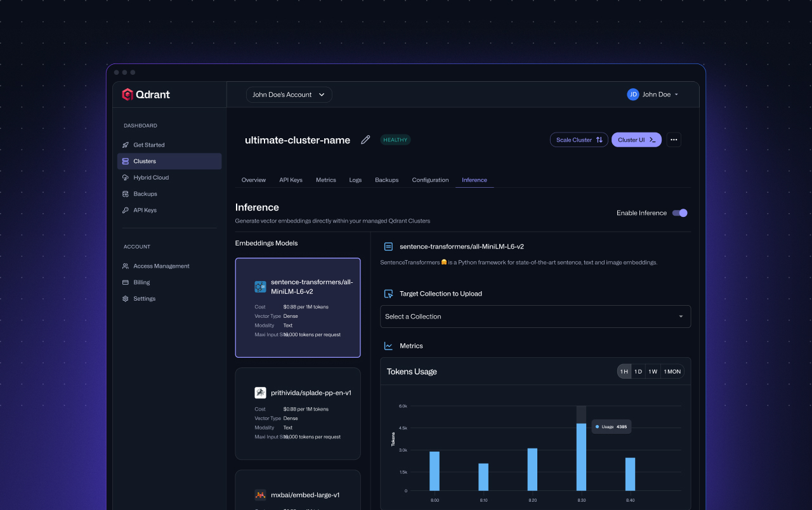This screenshot has height=510, width=812.
Task: Open the Configuration tab
Action: point(430,180)
